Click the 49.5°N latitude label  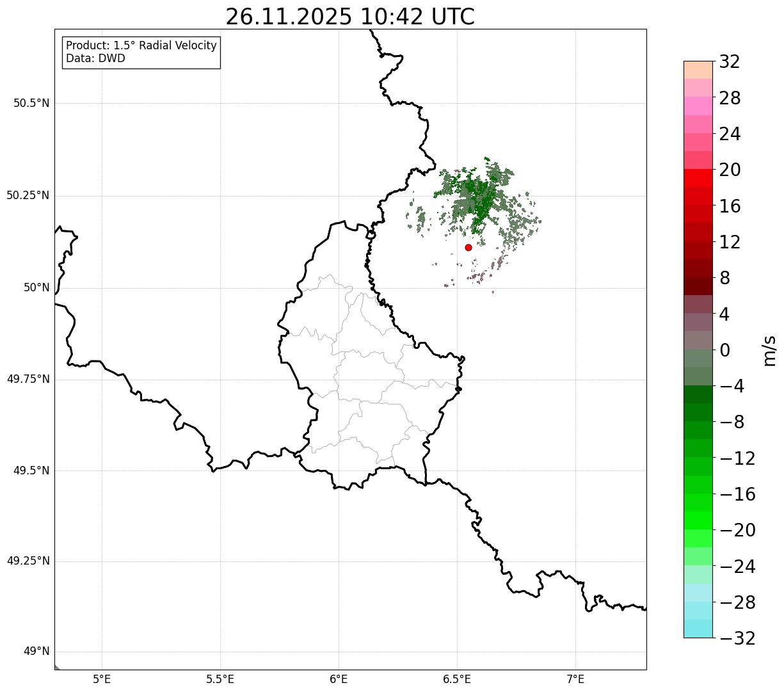(31, 471)
